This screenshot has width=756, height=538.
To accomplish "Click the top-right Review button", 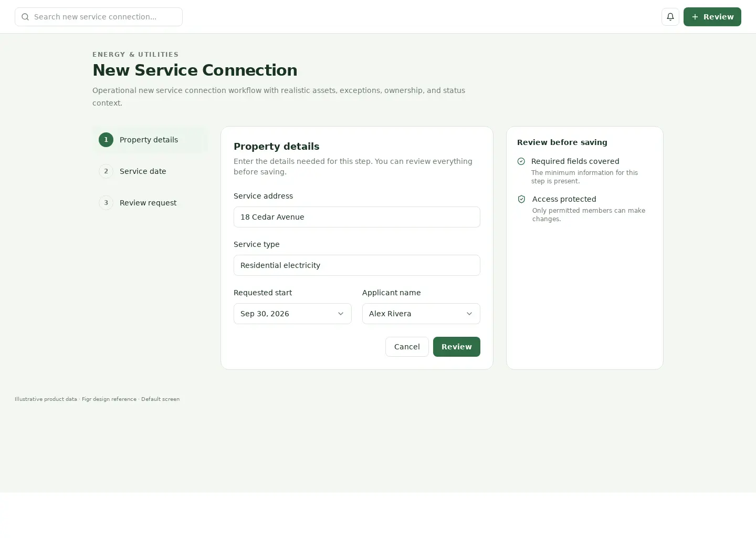I will pyautogui.click(x=712, y=17).
